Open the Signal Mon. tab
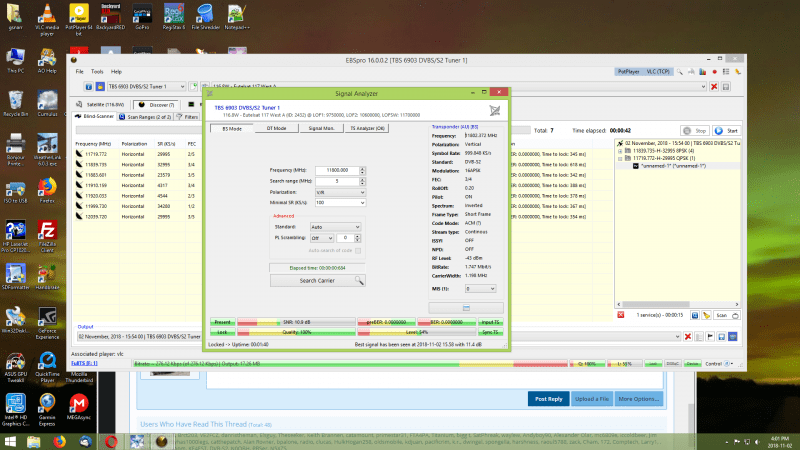The image size is (800, 450). pyautogui.click(x=321, y=128)
